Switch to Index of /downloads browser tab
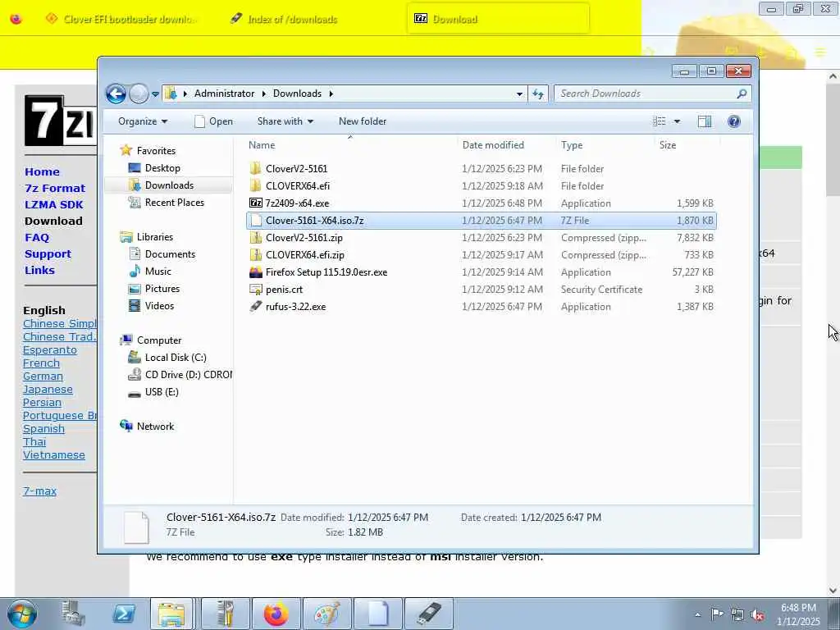This screenshot has width=840, height=630. click(x=284, y=20)
